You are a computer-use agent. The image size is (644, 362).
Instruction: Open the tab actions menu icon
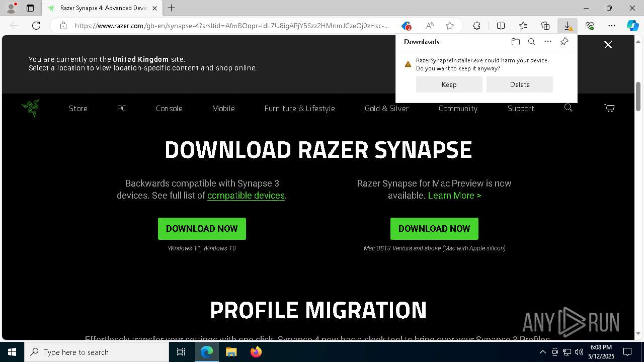30,8
